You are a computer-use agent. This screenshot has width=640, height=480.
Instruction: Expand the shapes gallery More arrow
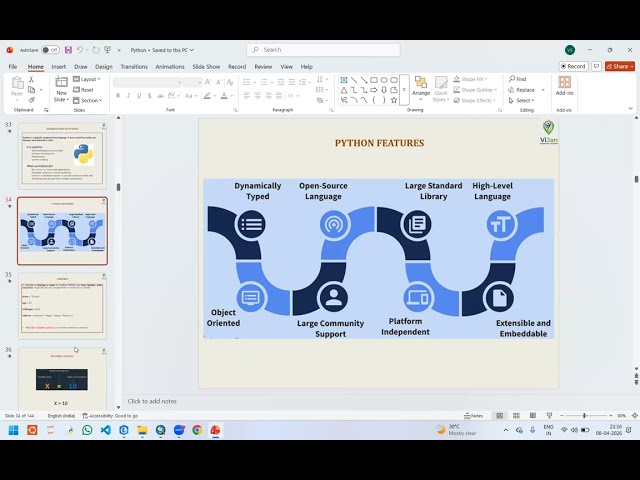[404, 90]
